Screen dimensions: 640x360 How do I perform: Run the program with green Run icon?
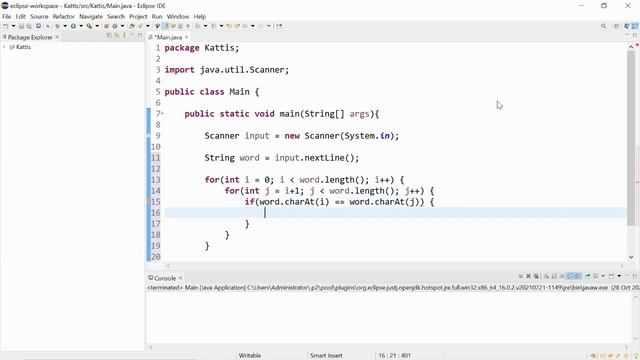(73, 26)
